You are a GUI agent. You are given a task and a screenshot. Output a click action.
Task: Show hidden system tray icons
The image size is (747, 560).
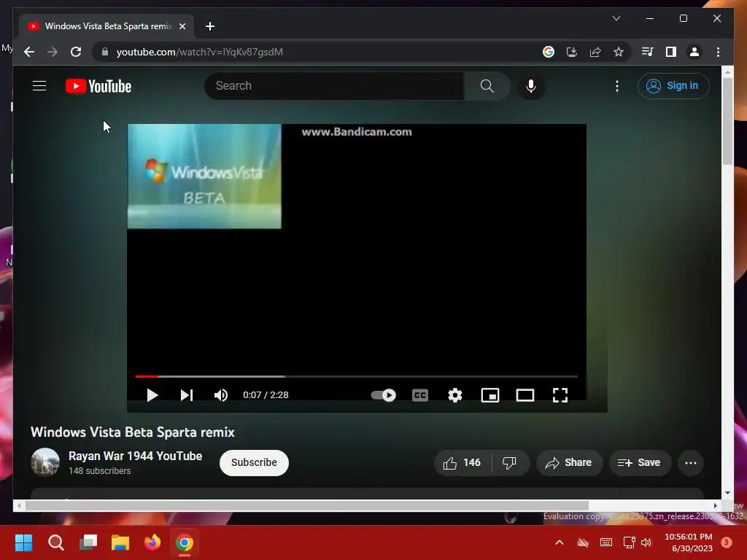click(x=560, y=542)
